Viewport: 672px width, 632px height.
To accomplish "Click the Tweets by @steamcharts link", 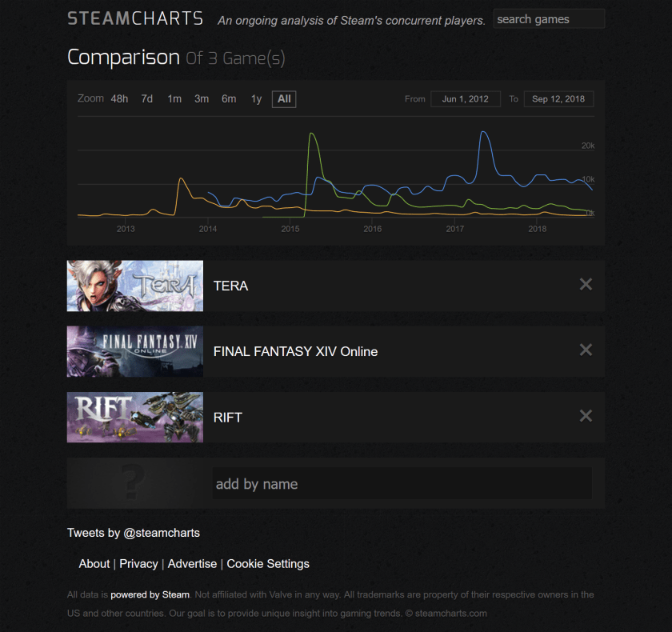I will click(x=133, y=532).
